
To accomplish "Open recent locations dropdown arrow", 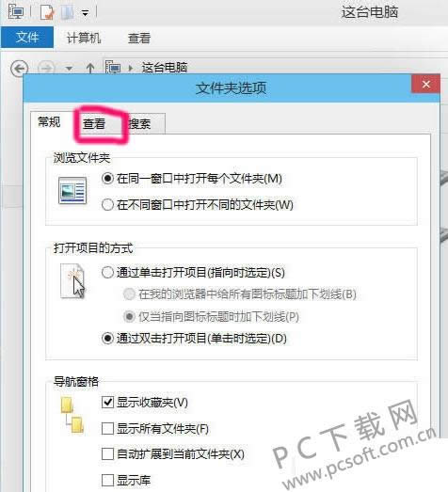I will (69, 68).
